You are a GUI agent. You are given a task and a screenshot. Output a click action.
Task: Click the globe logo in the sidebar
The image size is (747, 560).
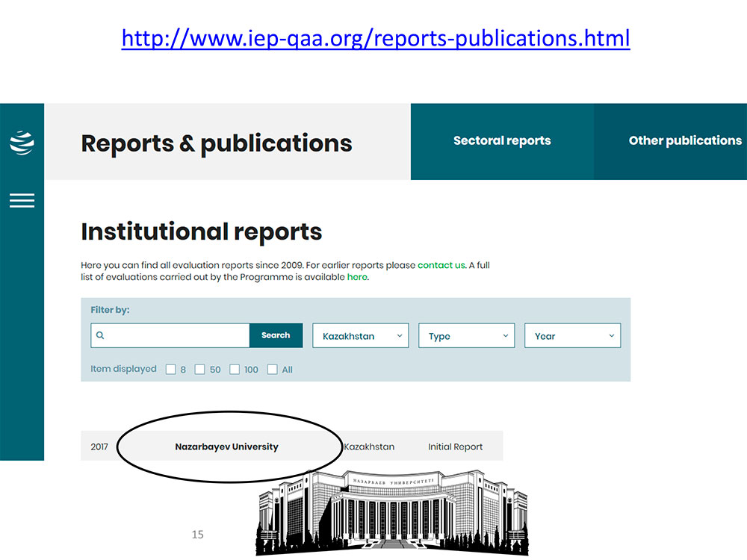coord(22,143)
